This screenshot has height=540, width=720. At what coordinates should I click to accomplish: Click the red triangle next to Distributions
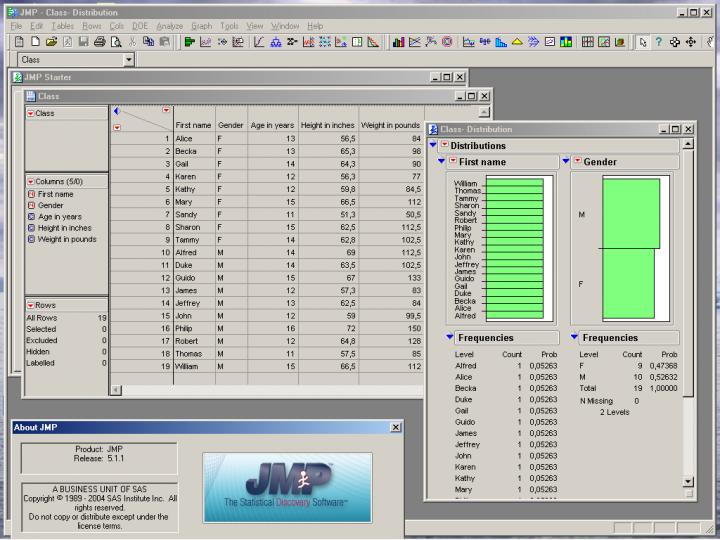(443, 146)
